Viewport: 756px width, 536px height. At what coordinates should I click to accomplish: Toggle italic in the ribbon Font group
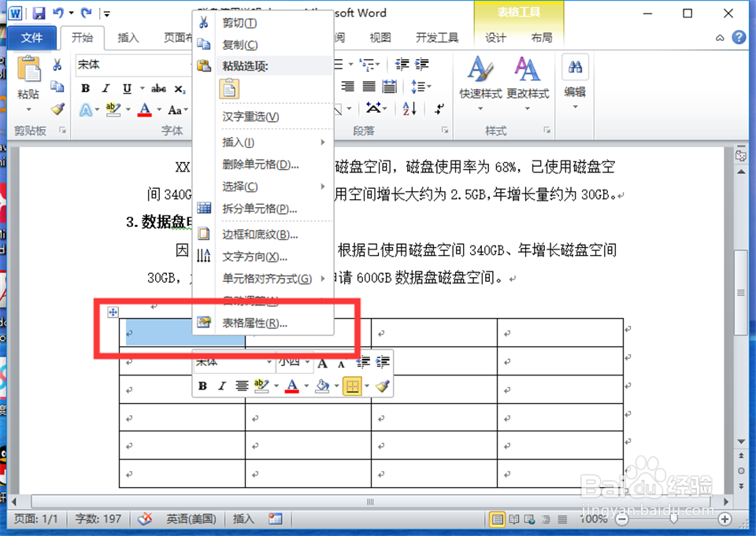pos(104,88)
